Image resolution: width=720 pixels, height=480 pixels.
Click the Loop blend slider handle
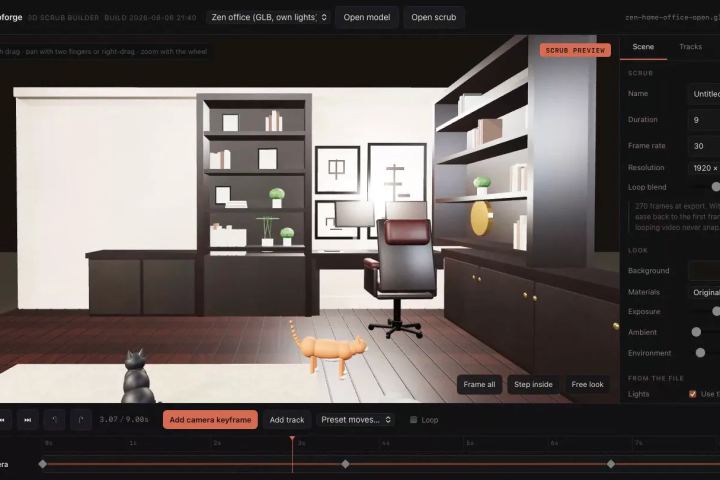pyautogui.click(x=715, y=186)
